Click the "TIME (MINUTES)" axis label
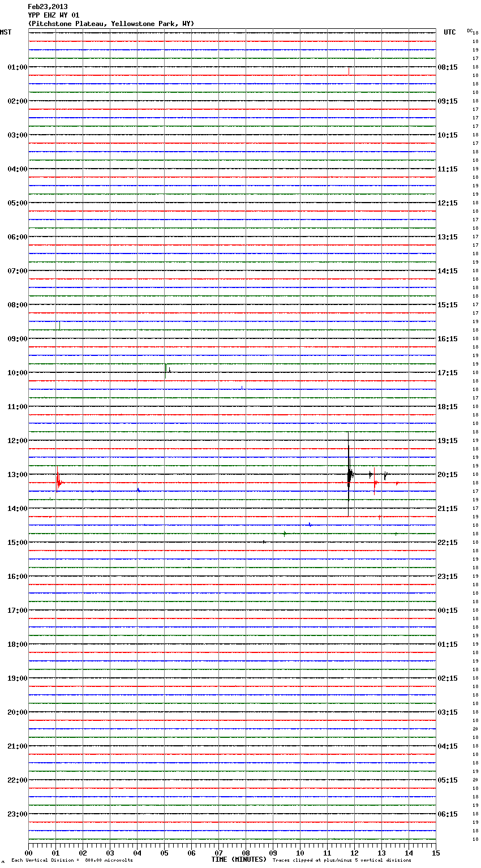This screenshot has height=868, width=481. coord(238,860)
